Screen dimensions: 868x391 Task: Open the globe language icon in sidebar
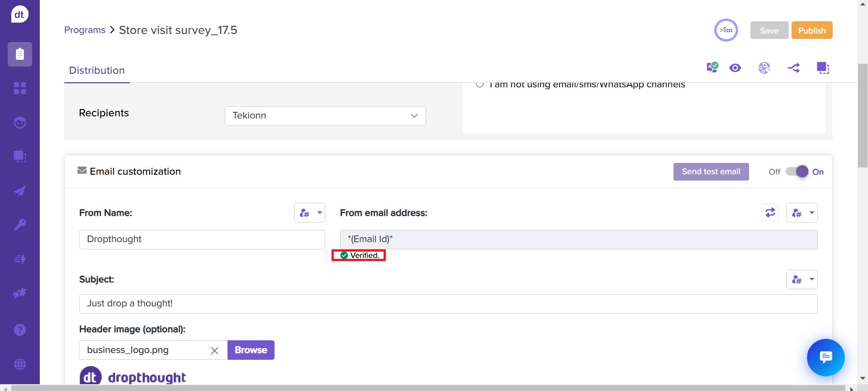pos(20,364)
